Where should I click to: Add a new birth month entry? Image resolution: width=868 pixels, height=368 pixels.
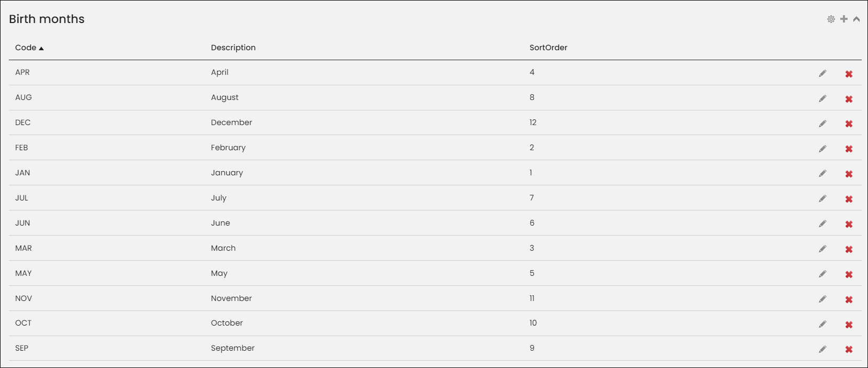tap(844, 19)
